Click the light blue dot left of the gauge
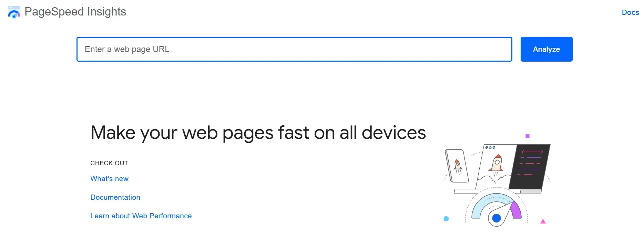644x240 pixels. pyautogui.click(x=447, y=218)
